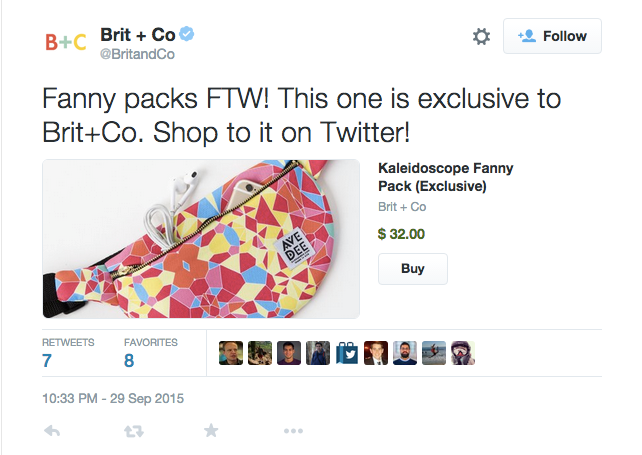Open the Kaleidoscope Fanny Pack product title
Image resolution: width=642 pixels, height=455 pixels.
click(x=446, y=178)
